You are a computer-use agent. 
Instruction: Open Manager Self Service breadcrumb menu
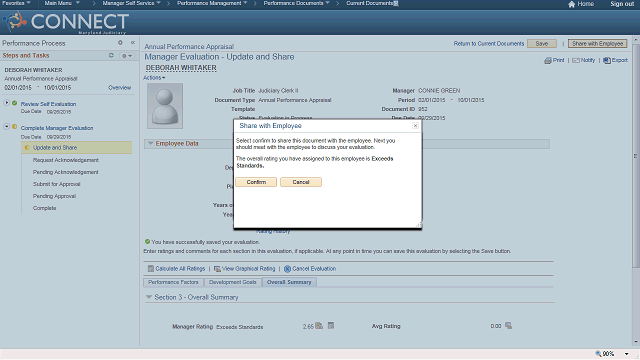point(131,3)
